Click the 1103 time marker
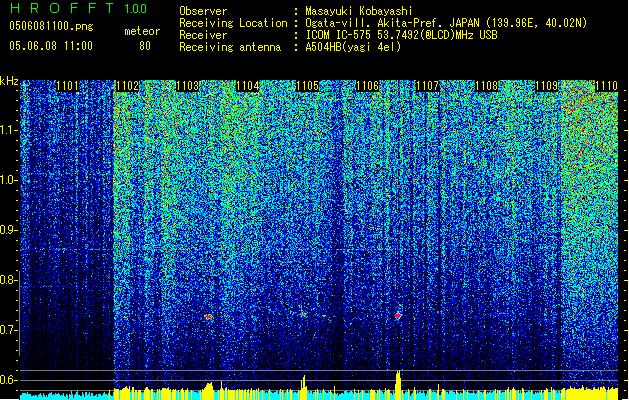 point(187,86)
